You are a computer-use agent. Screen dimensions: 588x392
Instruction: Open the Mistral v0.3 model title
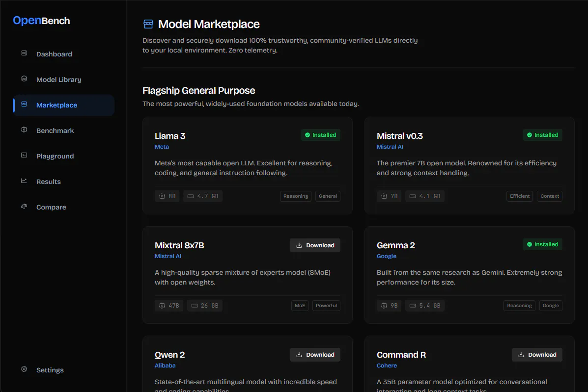tap(400, 136)
